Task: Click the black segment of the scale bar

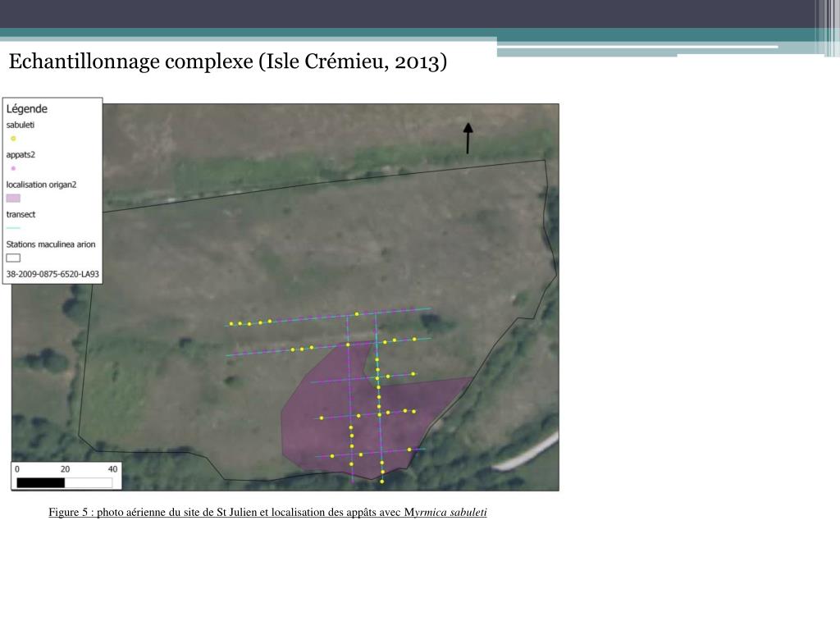Action: [x=41, y=482]
